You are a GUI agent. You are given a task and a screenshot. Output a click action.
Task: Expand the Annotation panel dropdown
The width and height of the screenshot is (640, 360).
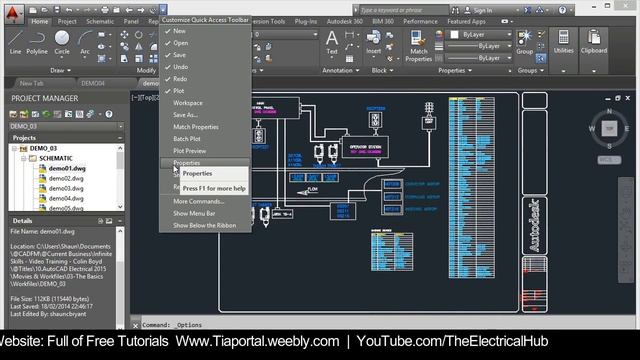[x=341, y=70]
